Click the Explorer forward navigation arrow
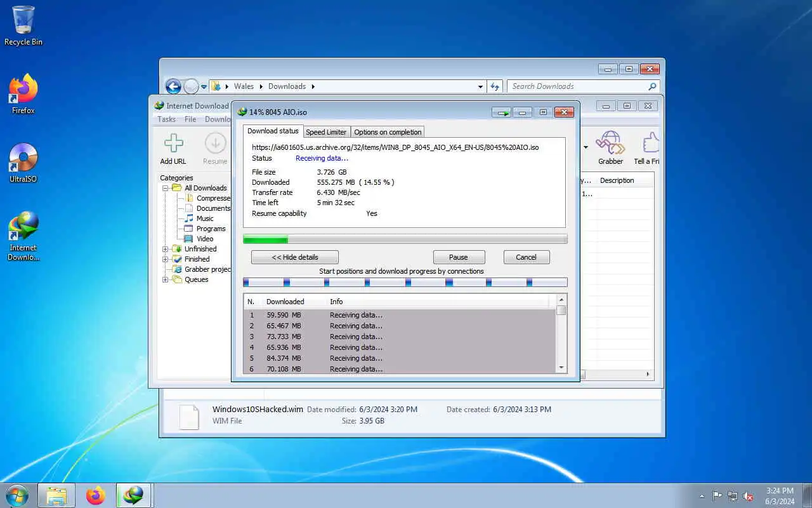 191,86
